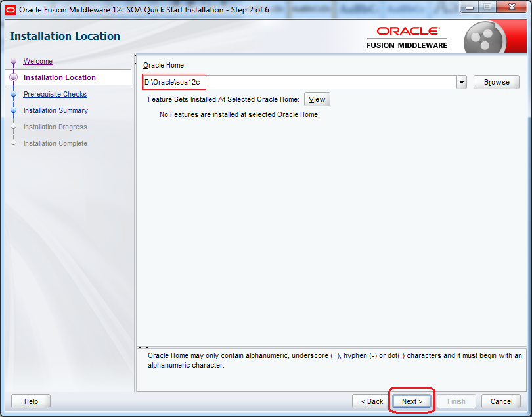Minimize the installer window
The height and width of the screenshot is (417, 532).
(x=470, y=7)
